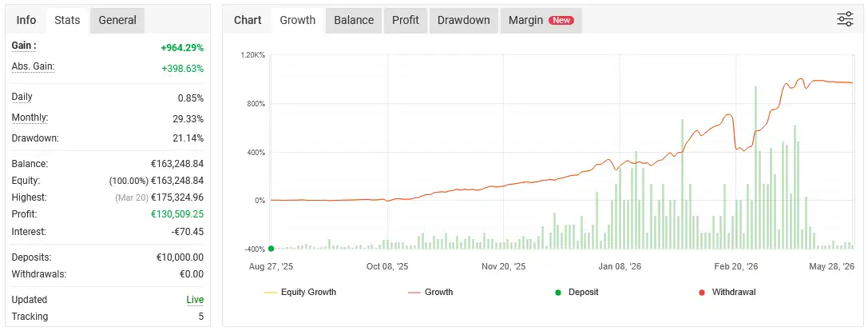
Task: Select the General tab
Action: pyautogui.click(x=117, y=20)
